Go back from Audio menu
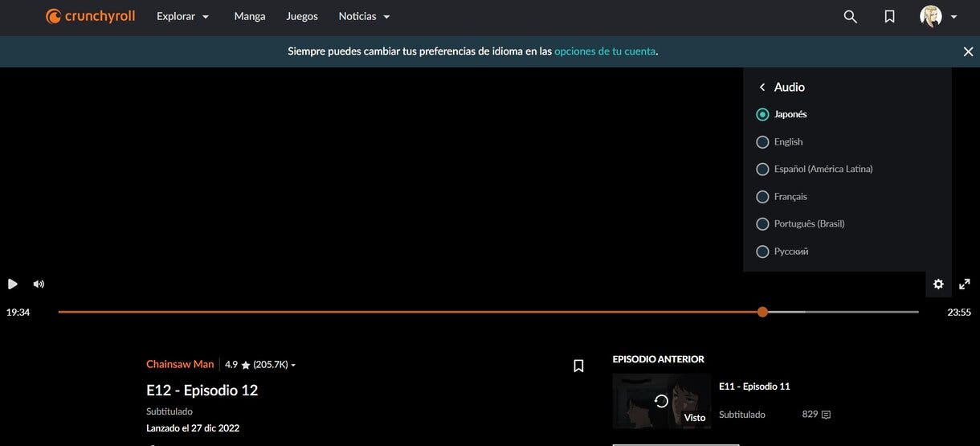 762,87
